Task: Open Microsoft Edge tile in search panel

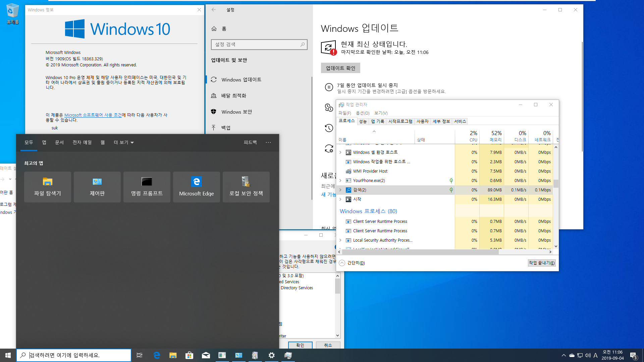Action: pyautogui.click(x=197, y=187)
